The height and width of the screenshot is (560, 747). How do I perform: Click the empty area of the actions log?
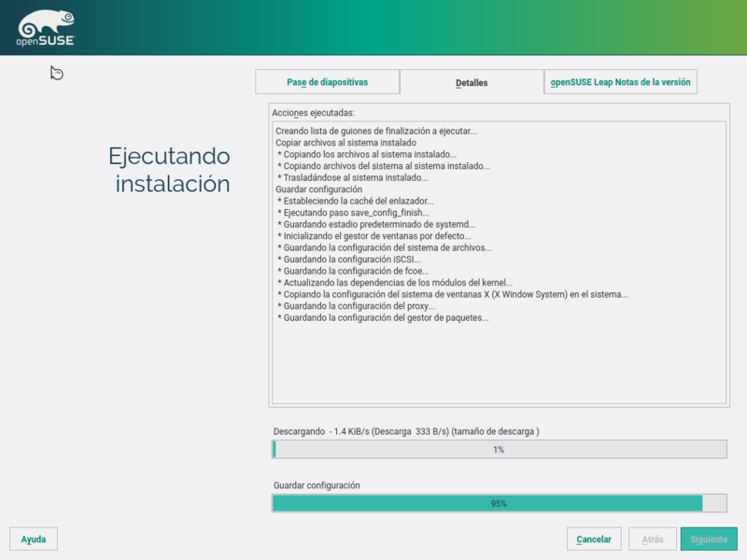coord(498,364)
